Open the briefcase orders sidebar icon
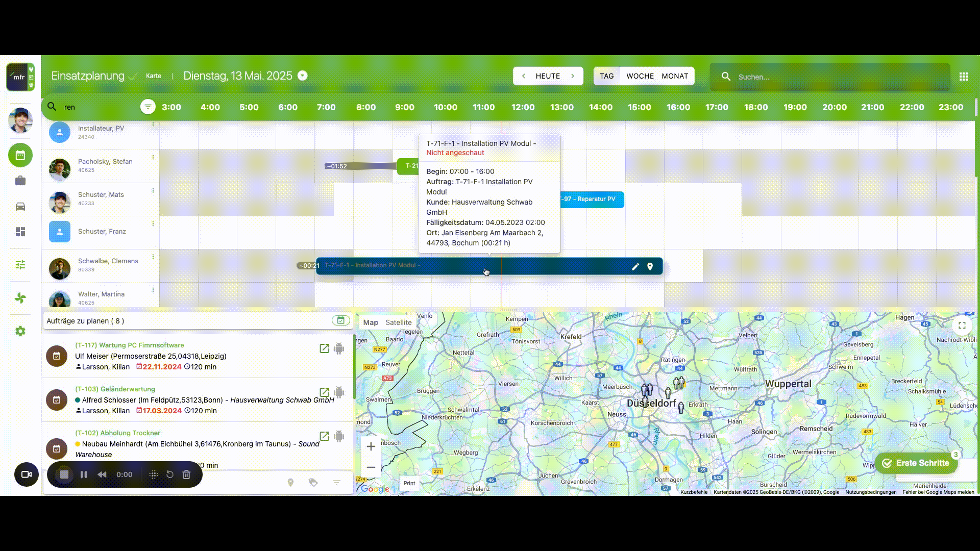The height and width of the screenshot is (551, 980). point(20,181)
